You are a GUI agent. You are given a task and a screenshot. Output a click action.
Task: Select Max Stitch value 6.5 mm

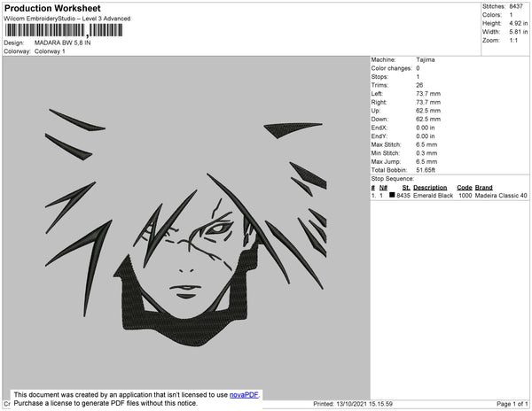click(x=426, y=144)
